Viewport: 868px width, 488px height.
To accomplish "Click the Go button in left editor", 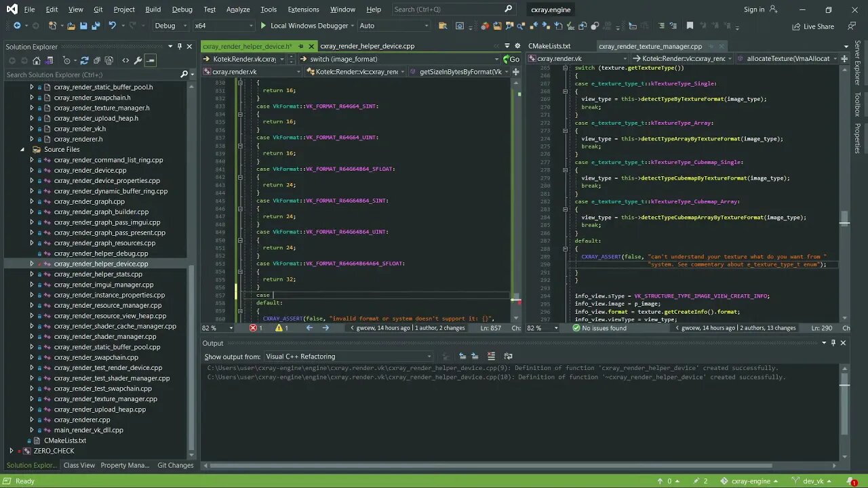I will (x=511, y=59).
